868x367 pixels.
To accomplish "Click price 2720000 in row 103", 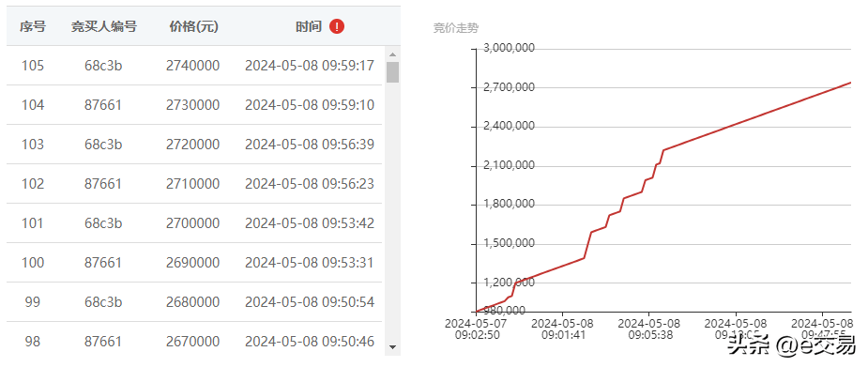I will (x=192, y=145).
